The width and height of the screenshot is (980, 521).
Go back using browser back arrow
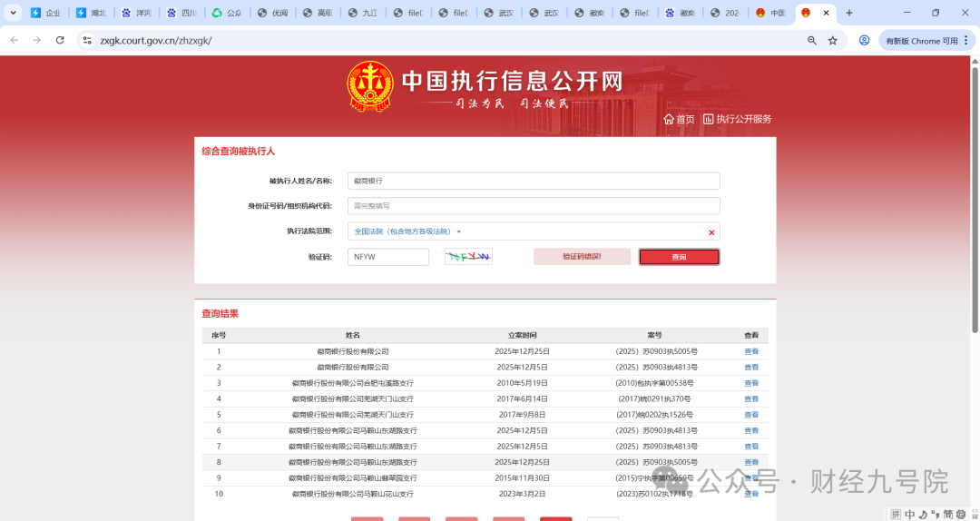coord(15,41)
